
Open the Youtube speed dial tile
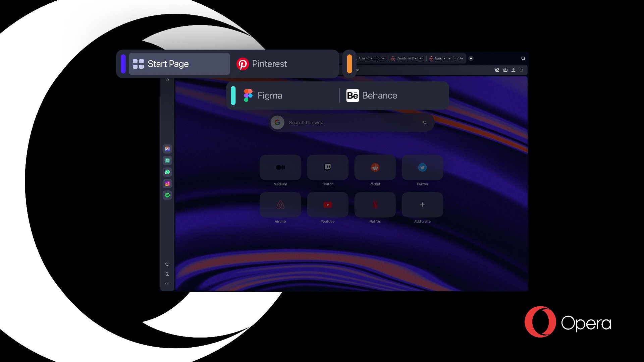click(328, 204)
